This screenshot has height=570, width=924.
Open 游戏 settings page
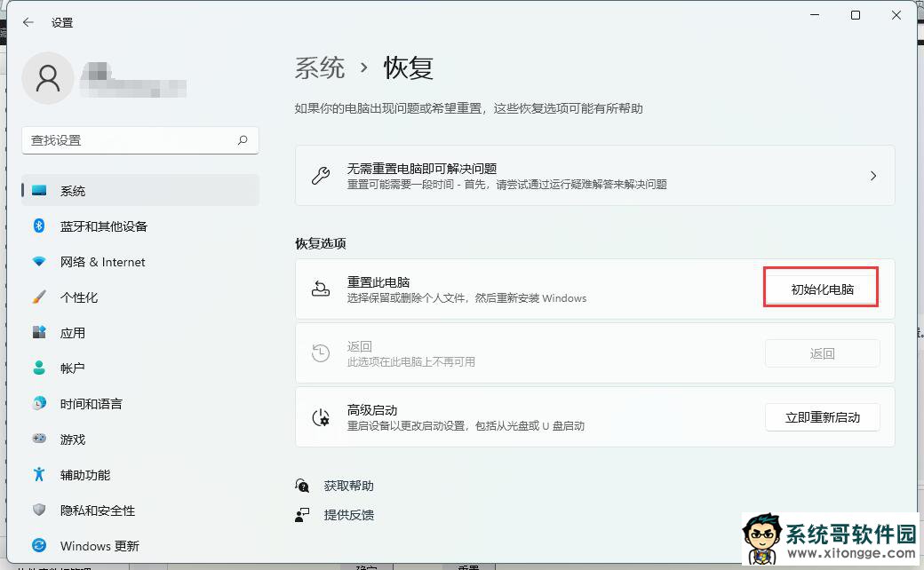pos(140,439)
